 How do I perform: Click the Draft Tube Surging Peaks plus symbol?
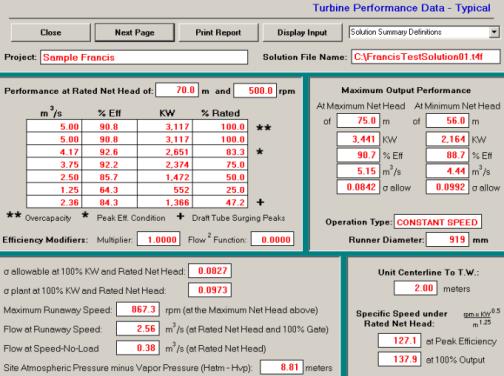tap(180, 216)
